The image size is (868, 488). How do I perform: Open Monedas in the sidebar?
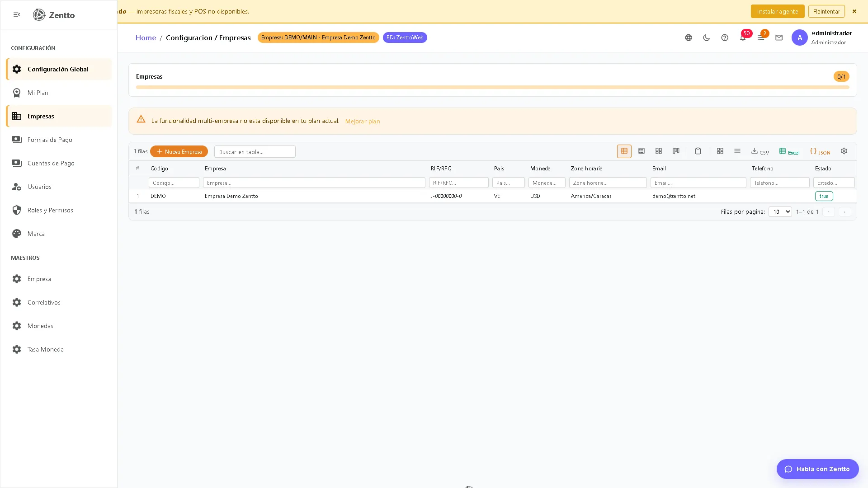coord(59,326)
